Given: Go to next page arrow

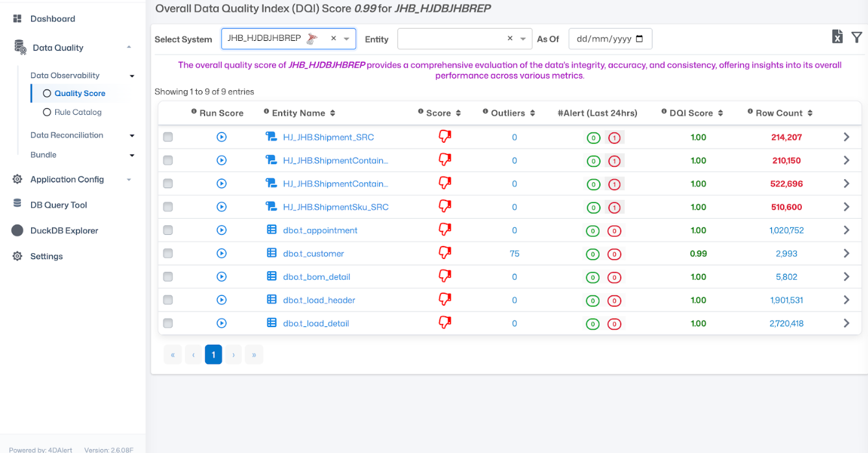Looking at the screenshot, I should click(233, 354).
